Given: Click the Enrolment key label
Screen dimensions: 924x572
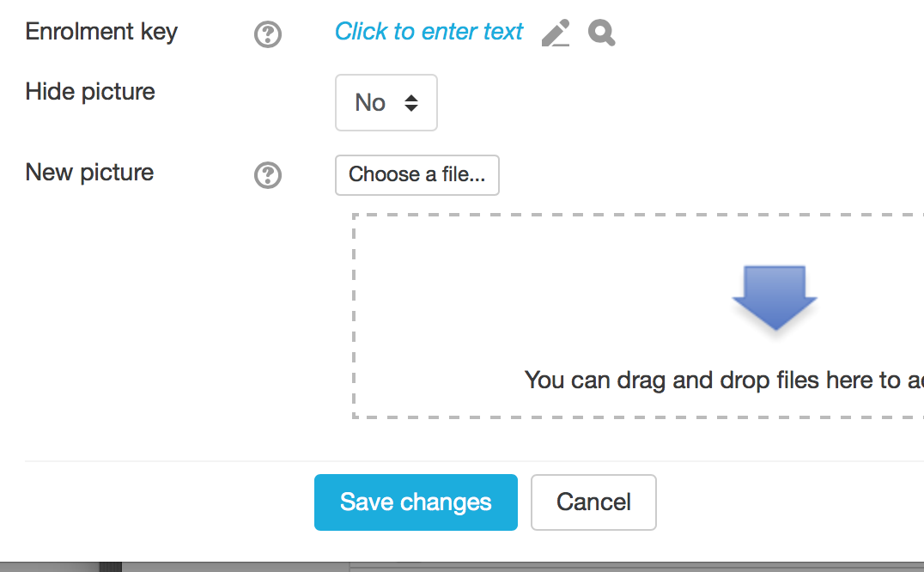Looking at the screenshot, I should coord(101,32).
